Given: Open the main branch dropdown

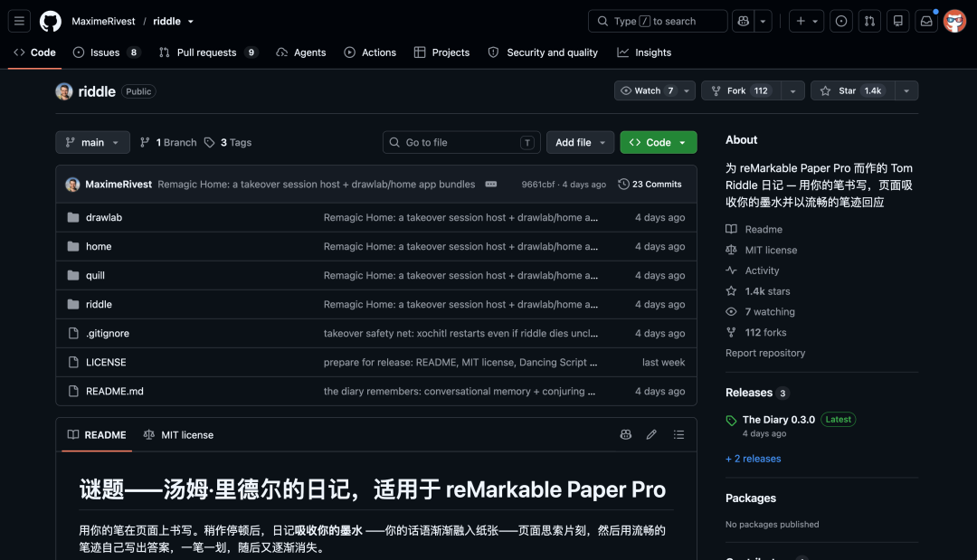Looking at the screenshot, I should click(93, 143).
